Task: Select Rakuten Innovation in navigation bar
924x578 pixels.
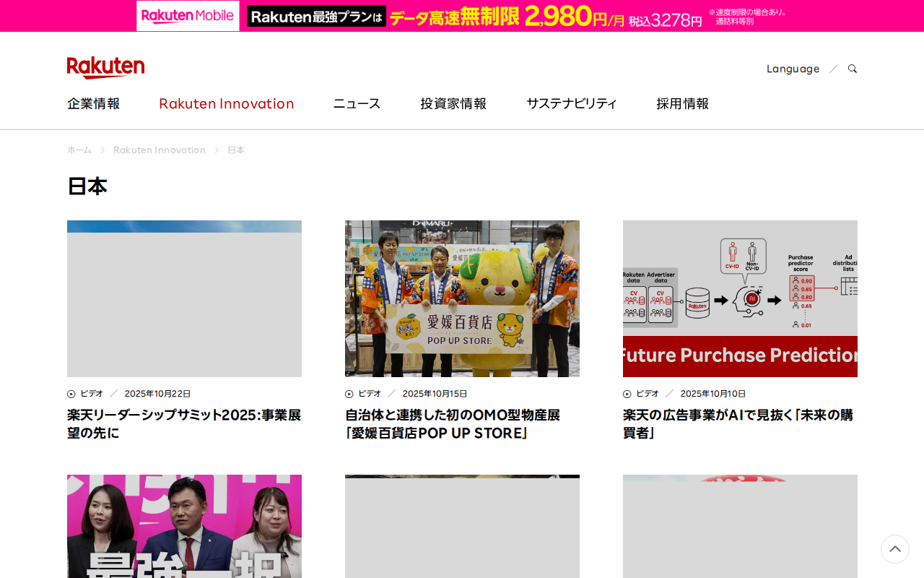Action: 227,103
